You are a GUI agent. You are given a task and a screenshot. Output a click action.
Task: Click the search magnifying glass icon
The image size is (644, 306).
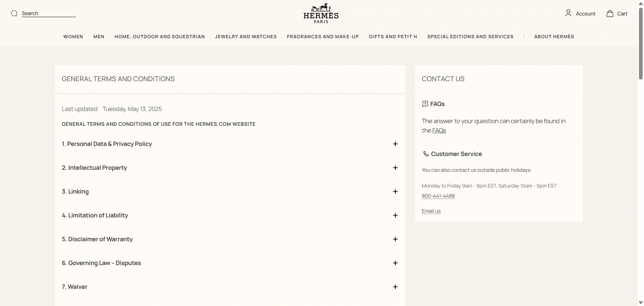[x=14, y=13]
